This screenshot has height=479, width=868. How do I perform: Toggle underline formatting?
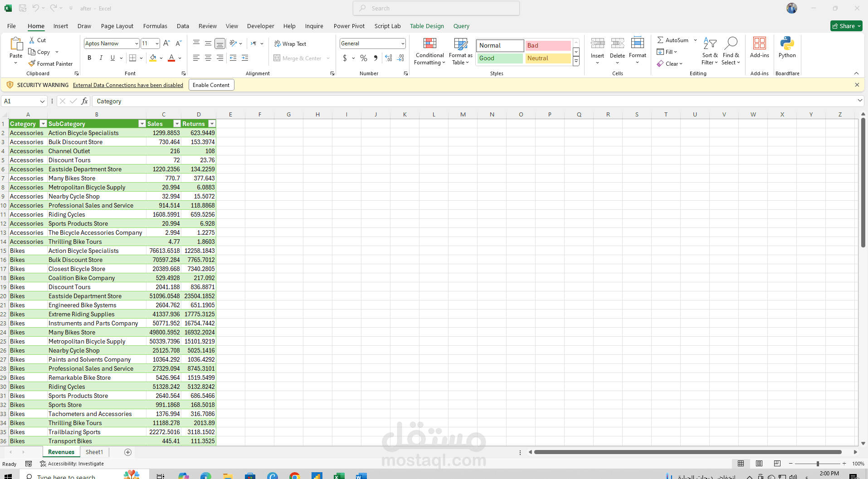pyautogui.click(x=112, y=58)
